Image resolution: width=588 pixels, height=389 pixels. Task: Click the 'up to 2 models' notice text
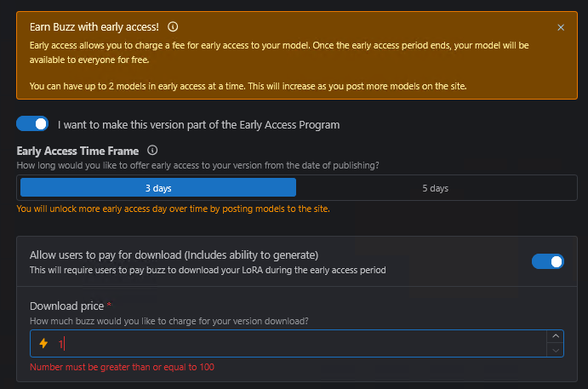(248, 86)
